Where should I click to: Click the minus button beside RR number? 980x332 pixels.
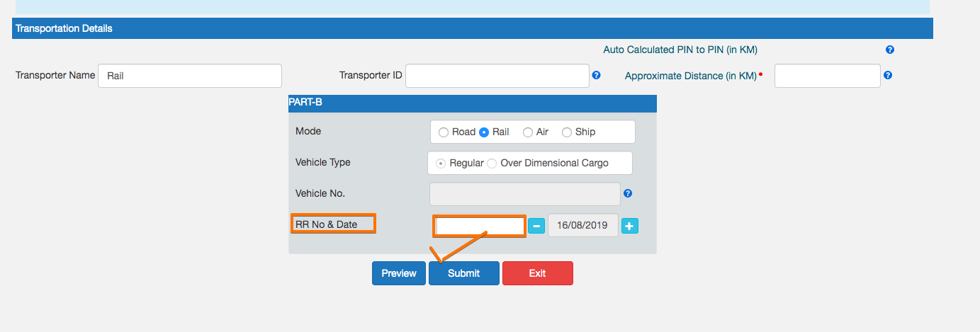pyautogui.click(x=536, y=226)
